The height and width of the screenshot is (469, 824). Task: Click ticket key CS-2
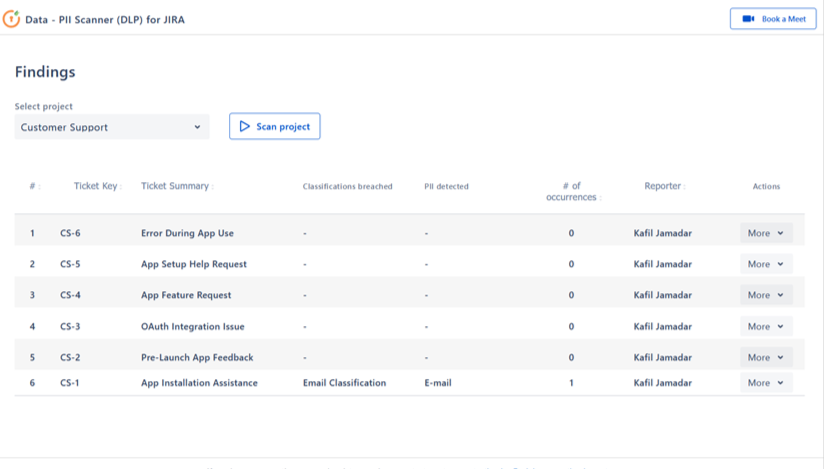(70, 357)
